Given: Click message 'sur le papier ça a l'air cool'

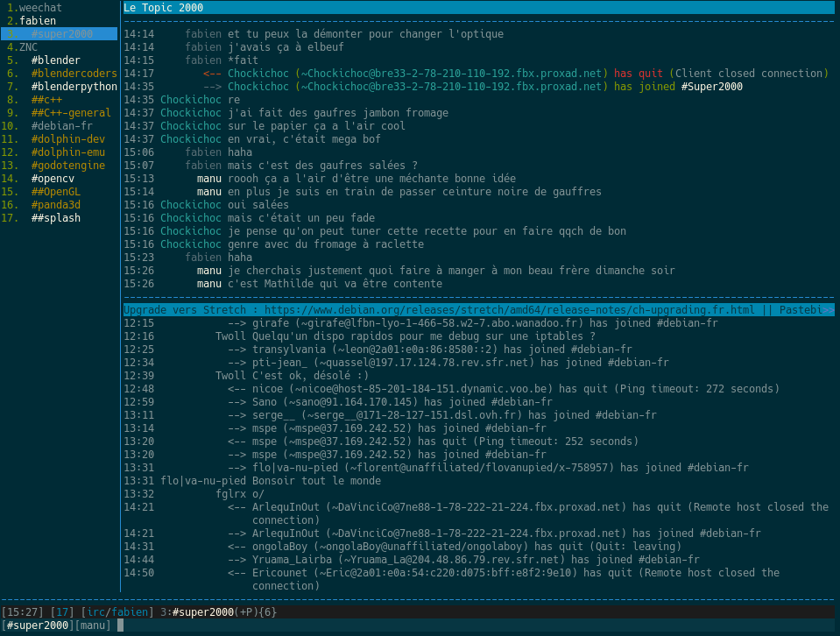Looking at the screenshot, I should click(316, 126).
